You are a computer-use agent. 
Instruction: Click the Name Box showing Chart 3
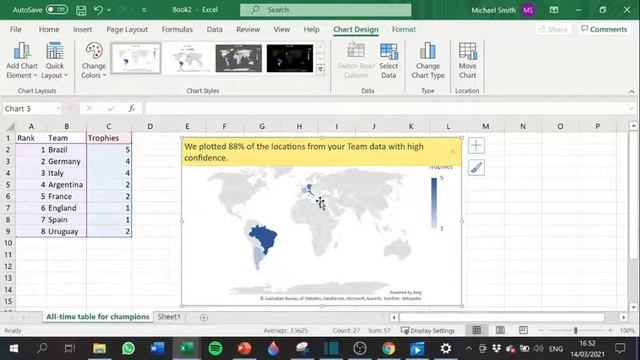29,109
